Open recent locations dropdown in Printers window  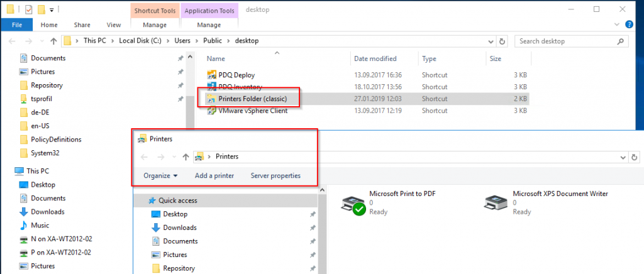[x=174, y=156]
